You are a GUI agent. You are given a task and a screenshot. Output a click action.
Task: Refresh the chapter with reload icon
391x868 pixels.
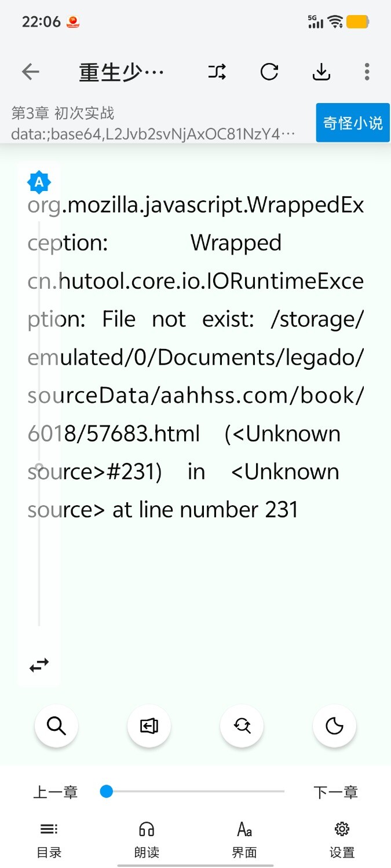269,72
